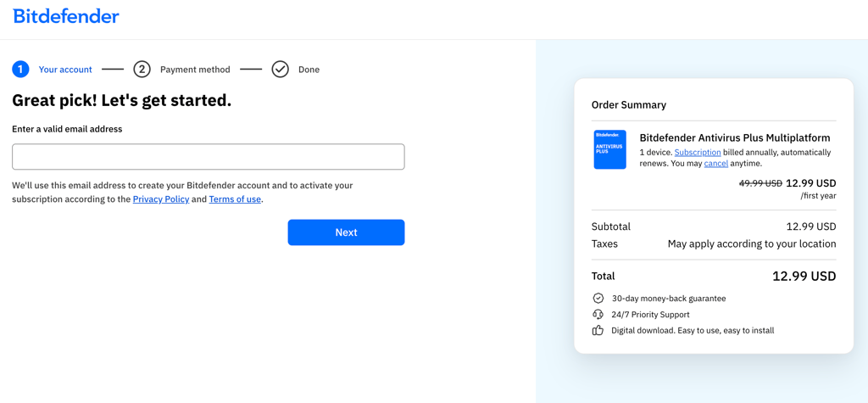Open the cancel link in order summary

tap(715, 164)
